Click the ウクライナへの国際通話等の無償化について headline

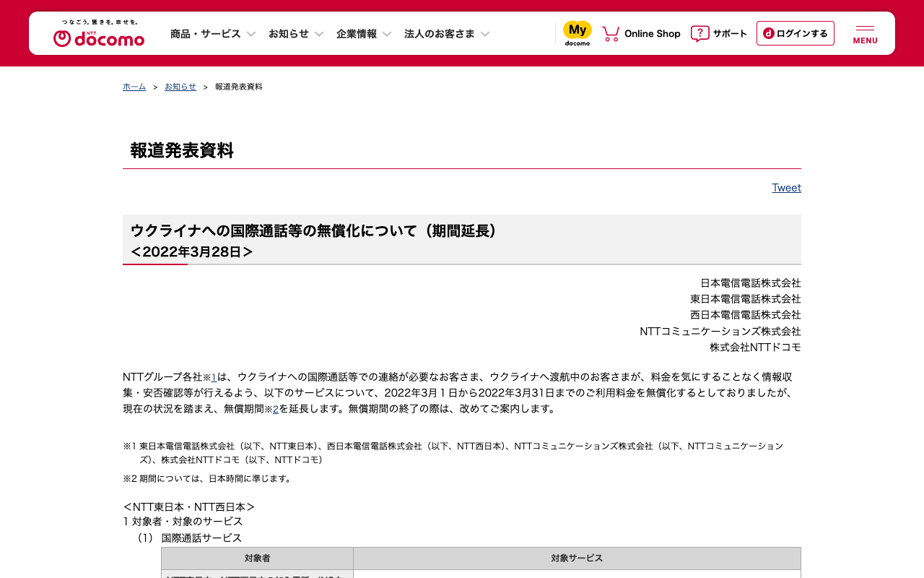[316, 231]
